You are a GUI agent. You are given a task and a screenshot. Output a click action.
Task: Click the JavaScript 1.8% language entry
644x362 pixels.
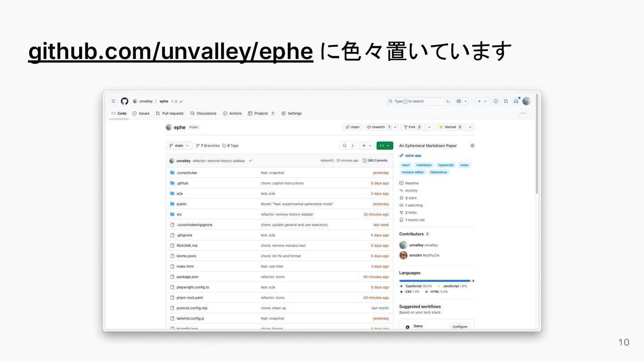pos(452,286)
